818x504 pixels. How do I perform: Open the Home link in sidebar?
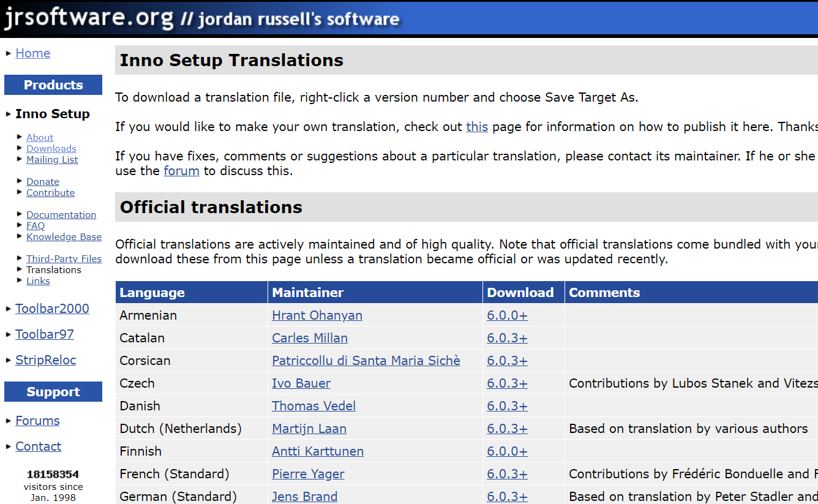(33, 53)
